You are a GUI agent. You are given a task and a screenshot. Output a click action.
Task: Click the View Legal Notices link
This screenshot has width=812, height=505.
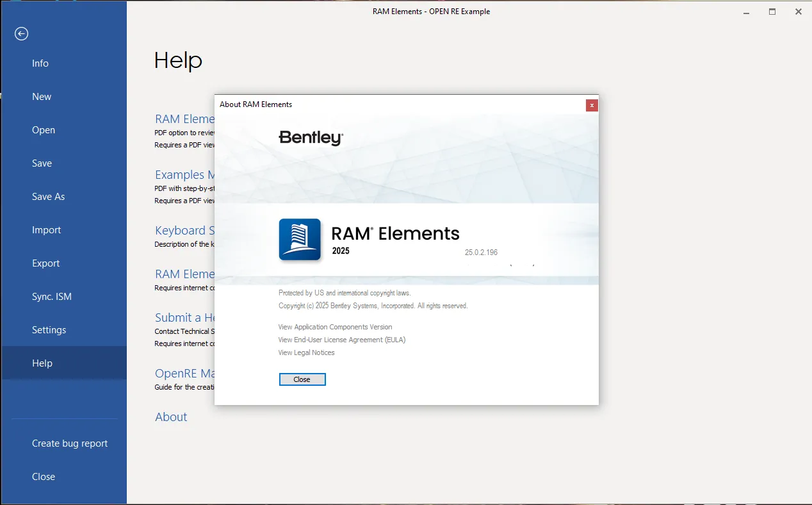[x=306, y=352]
